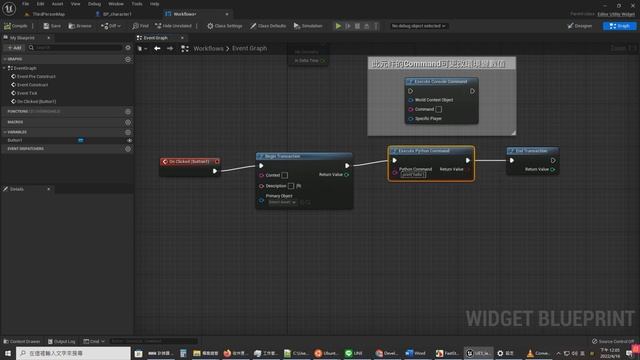This screenshot has width=640, height=360.
Task: Click World Context Object pin
Action: [x=411, y=100]
